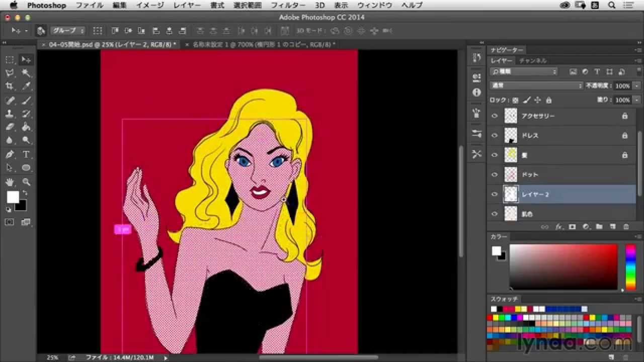
Task: Select the Crop tool
Action: (x=10, y=86)
